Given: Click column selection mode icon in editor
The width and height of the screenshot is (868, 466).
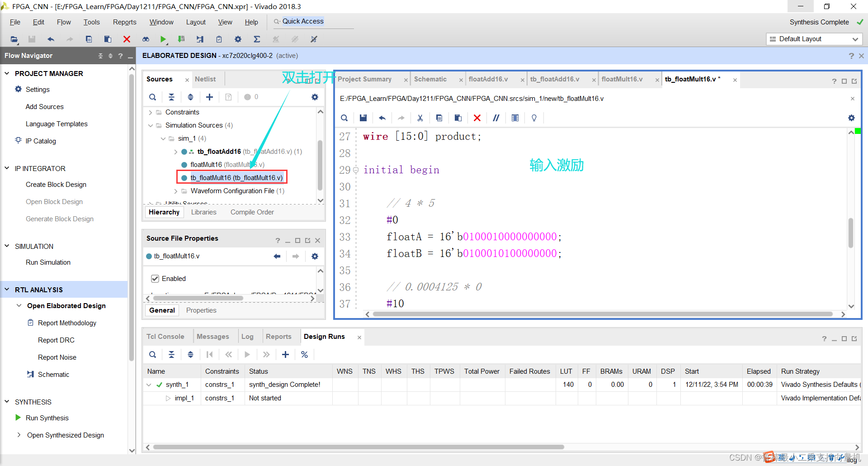Looking at the screenshot, I should [x=515, y=118].
